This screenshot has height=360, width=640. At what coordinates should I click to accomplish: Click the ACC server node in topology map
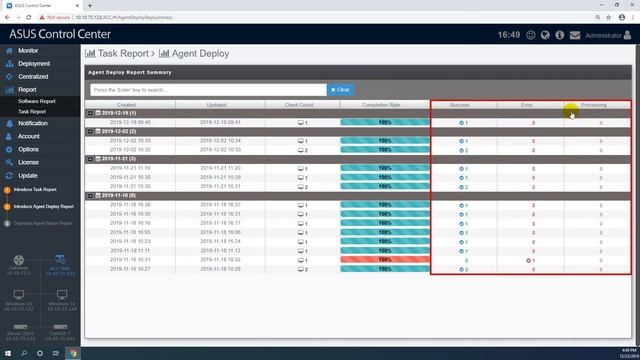click(x=60, y=260)
